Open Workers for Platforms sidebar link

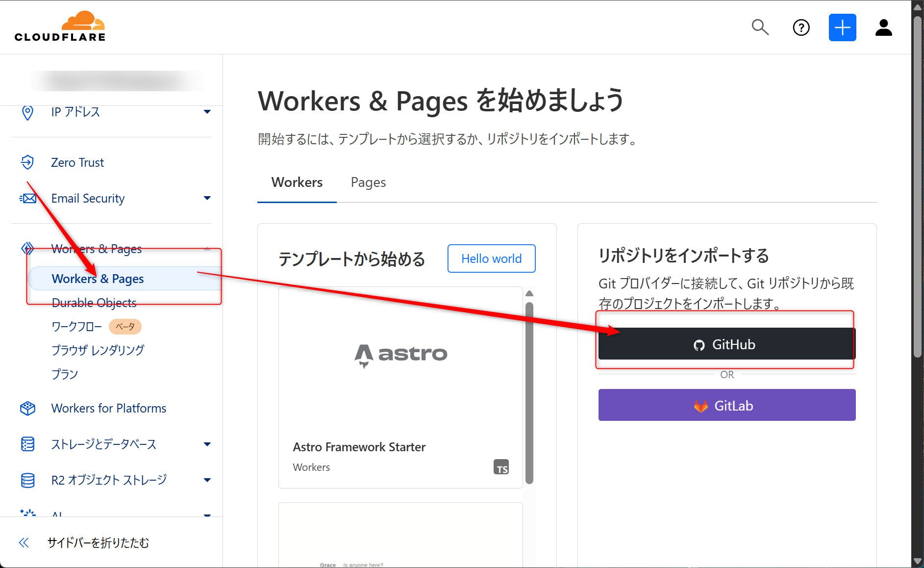coord(109,408)
